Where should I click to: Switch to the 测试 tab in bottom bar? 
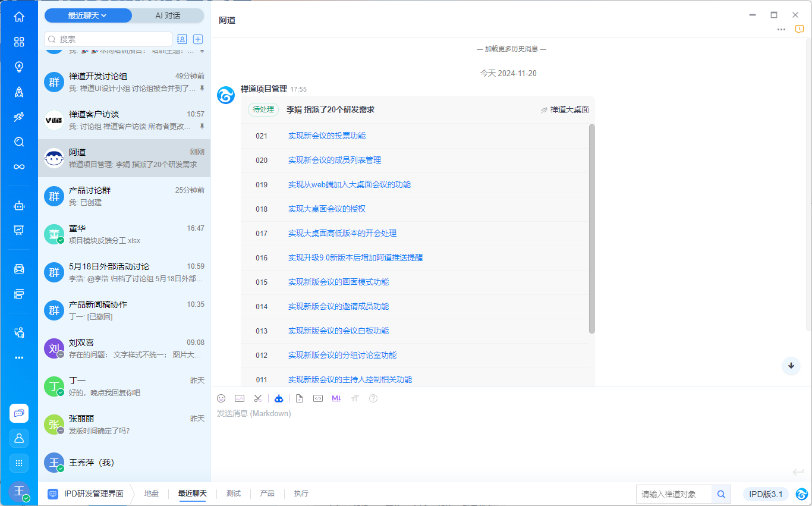[234, 494]
